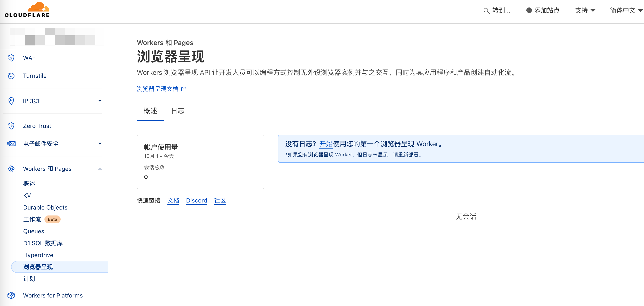Click the Zero Trust sidebar icon
This screenshot has height=306, width=644.
point(11,126)
